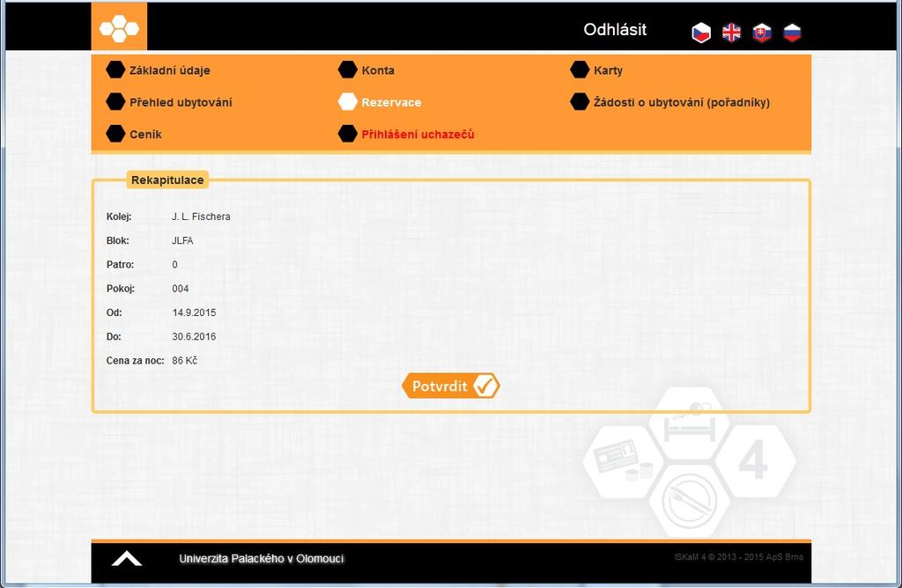
Task: Click hexagon bullet beside Přihlášení uchazečů
Action: (347, 133)
